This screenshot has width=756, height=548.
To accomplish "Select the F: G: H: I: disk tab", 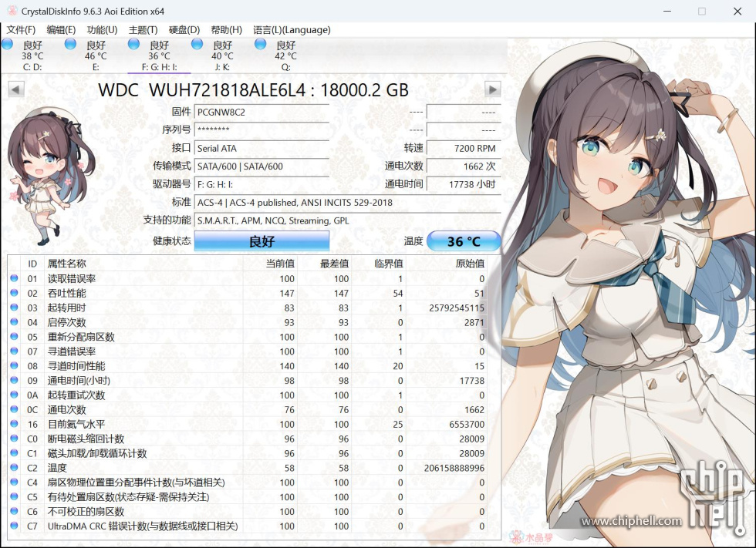I will point(159,55).
